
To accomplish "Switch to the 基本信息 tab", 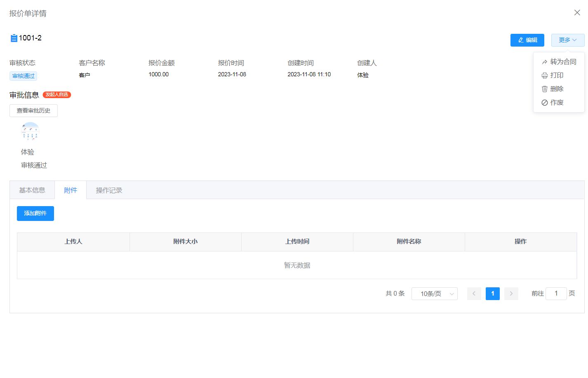I will point(32,190).
